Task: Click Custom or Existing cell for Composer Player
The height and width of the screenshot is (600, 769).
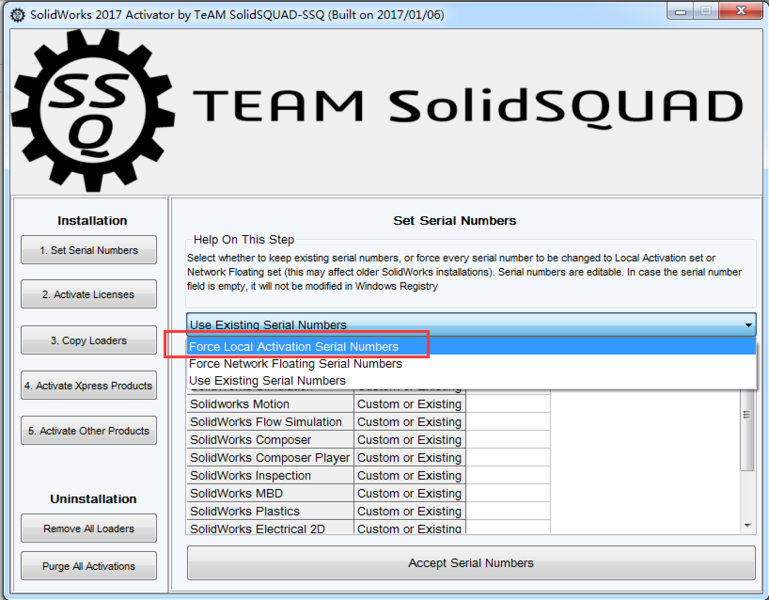Action: (x=410, y=457)
